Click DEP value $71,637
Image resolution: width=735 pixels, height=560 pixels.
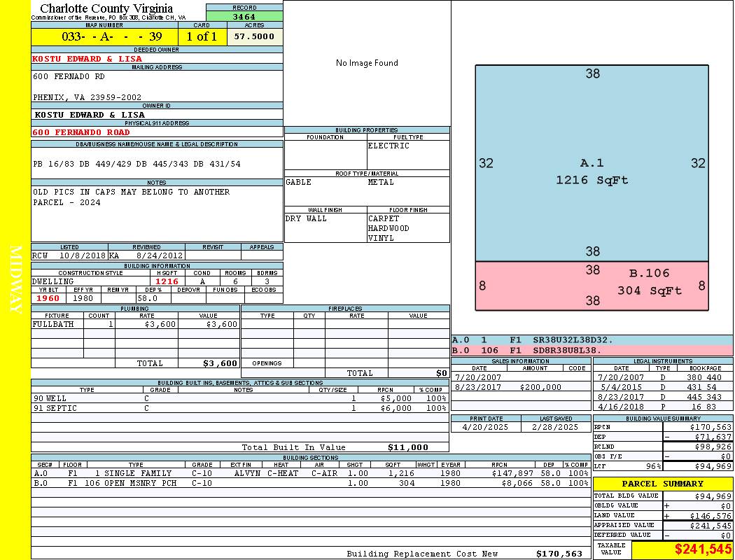pos(713,437)
